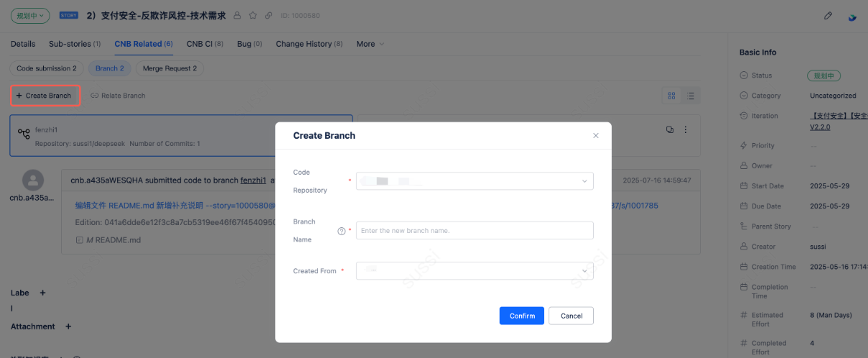868x358 pixels.
Task: Open the CNB CI tab
Action: tap(205, 44)
